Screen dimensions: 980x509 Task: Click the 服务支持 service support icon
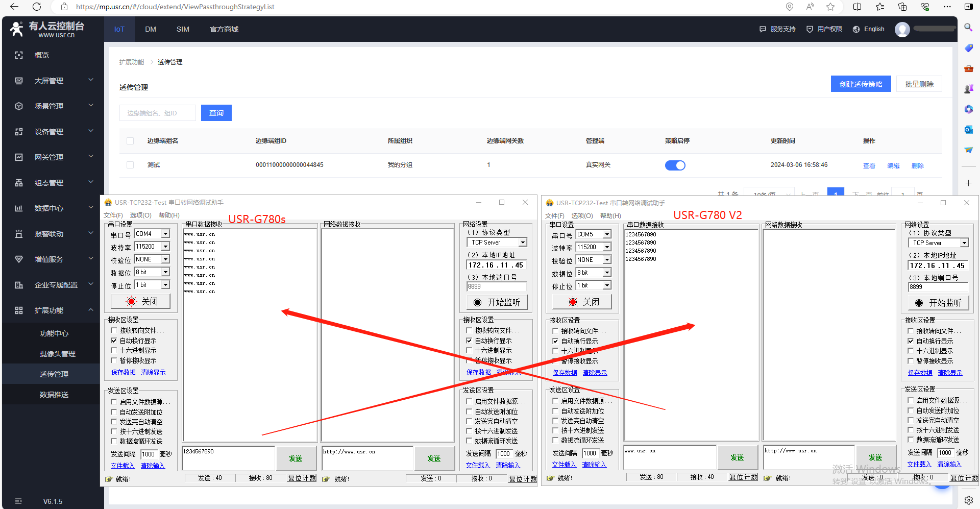[x=763, y=29]
